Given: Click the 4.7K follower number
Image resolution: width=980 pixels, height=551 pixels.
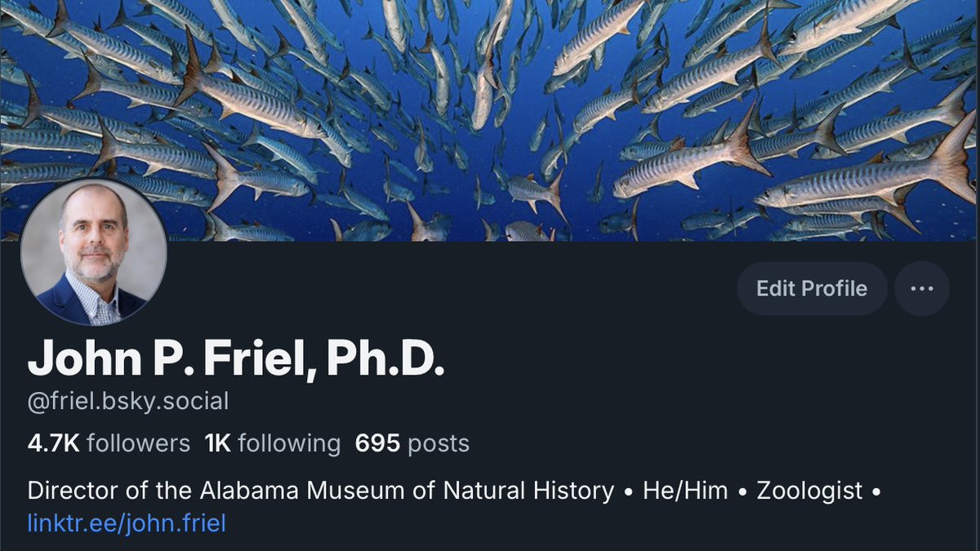Looking at the screenshot, I should point(53,443).
